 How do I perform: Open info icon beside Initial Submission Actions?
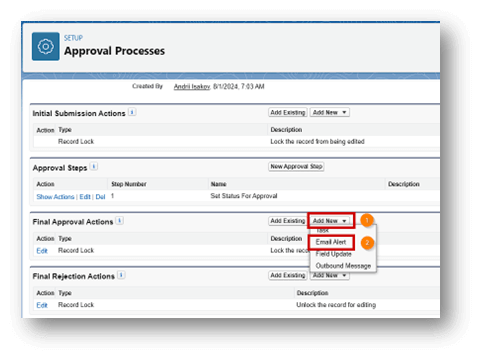click(132, 112)
